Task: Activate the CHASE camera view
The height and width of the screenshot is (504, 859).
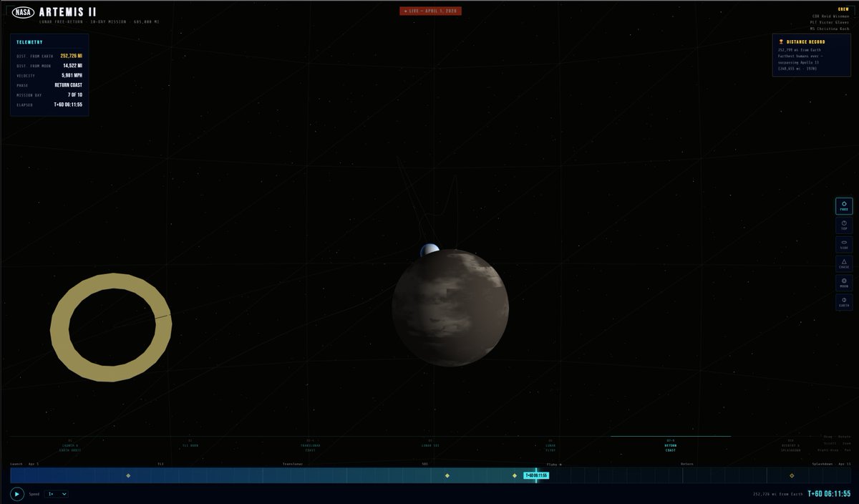Action: [844, 263]
